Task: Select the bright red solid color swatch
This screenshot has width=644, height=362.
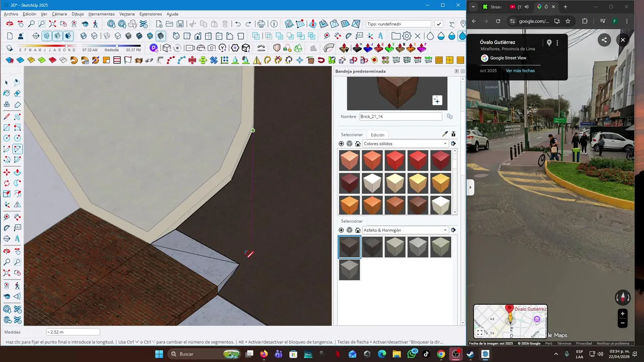Action: 395,161
